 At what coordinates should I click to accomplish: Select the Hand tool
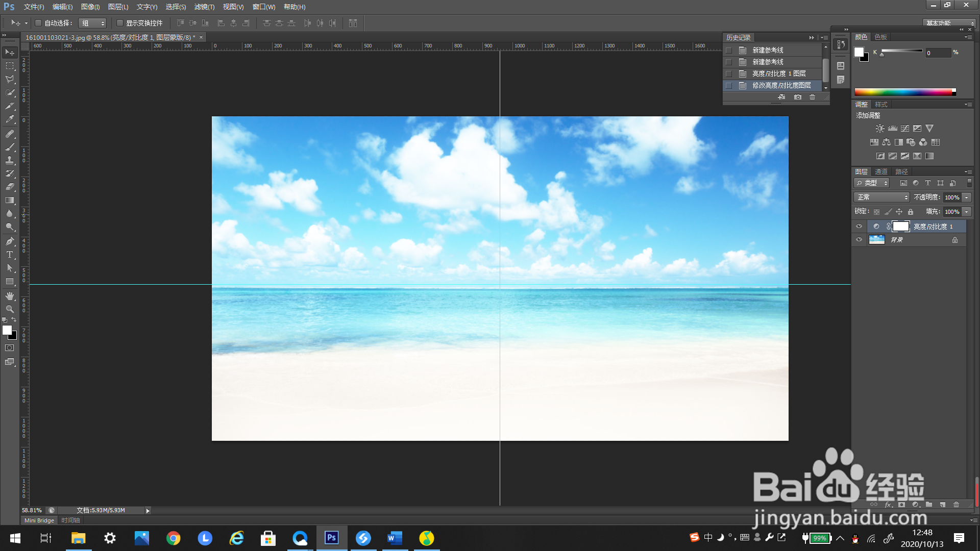pyautogui.click(x=10, y=296)
